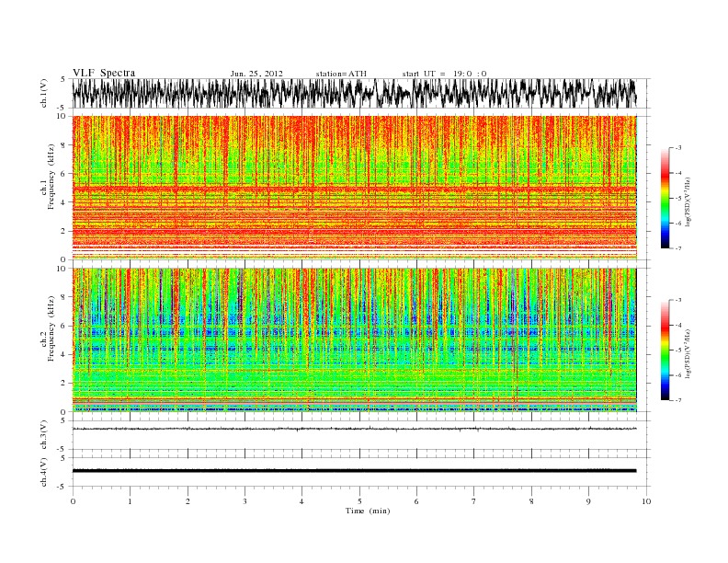The width and height of the screenshot is (728, 563).
Task: Click the 'station=ATH' label
Action: point(341,74)
